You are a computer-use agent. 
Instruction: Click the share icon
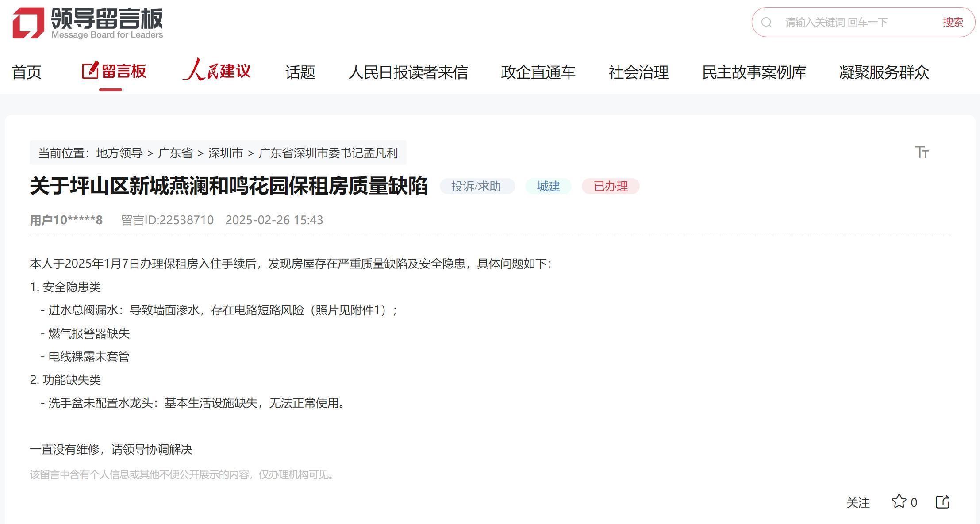tap(942, 502)
